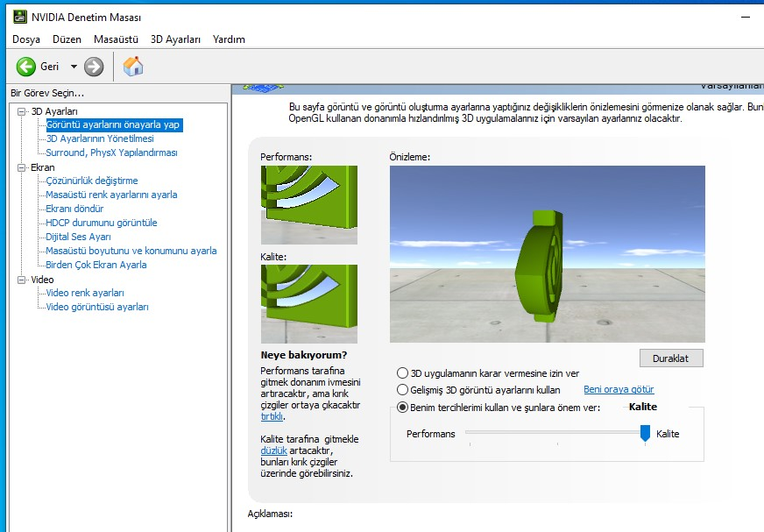Image resolution: width=764 pixels, height=532 pixels.
Task: Click the Performans–Kalite slider thumb
Action: click(x=645, y=433)
